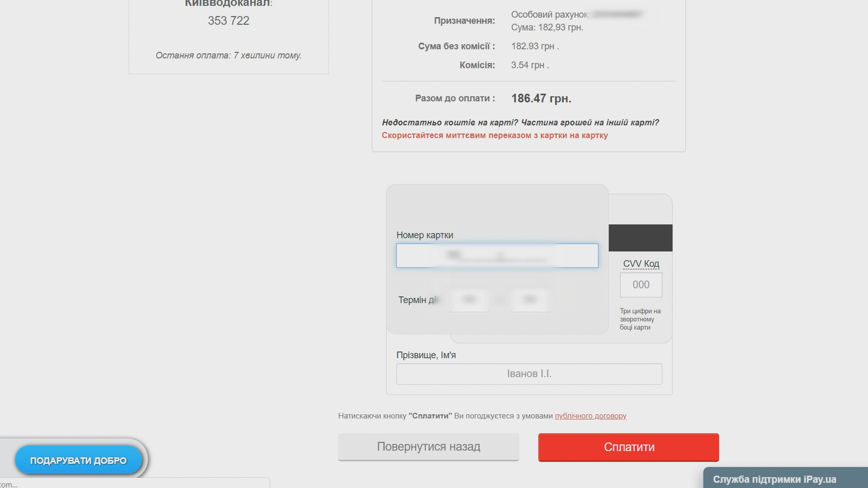This screenshot has width=868, height=488.
Task: Click the 'Остання оплата' last payment note
Action: click(228, 55)
